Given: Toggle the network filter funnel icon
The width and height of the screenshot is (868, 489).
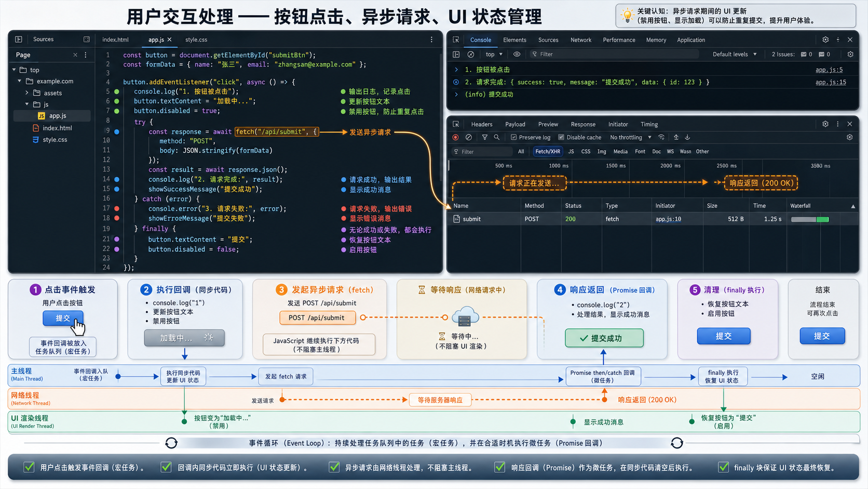Looking at the screenshot, I should [484, 137].
